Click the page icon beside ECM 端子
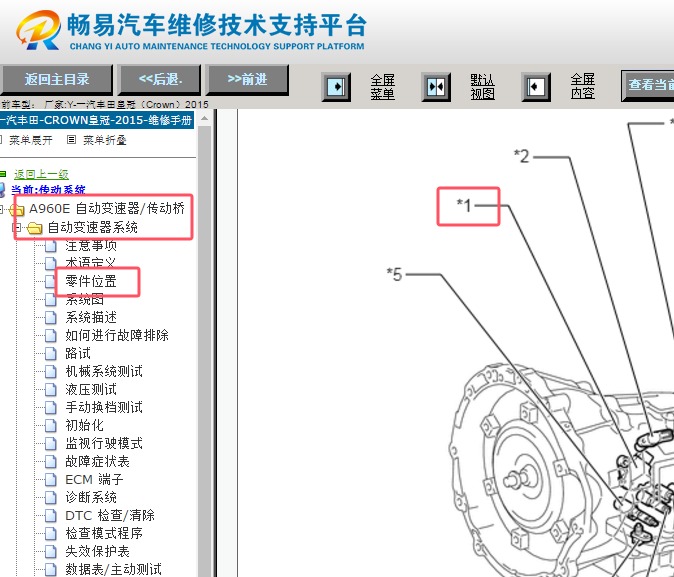674x577 pixels. coord(50,480)
